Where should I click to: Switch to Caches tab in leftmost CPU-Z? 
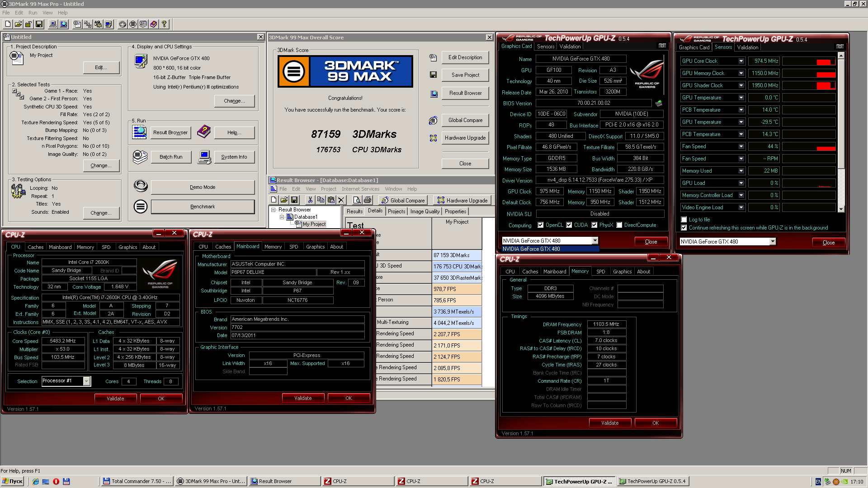click(x=35, y=247)
